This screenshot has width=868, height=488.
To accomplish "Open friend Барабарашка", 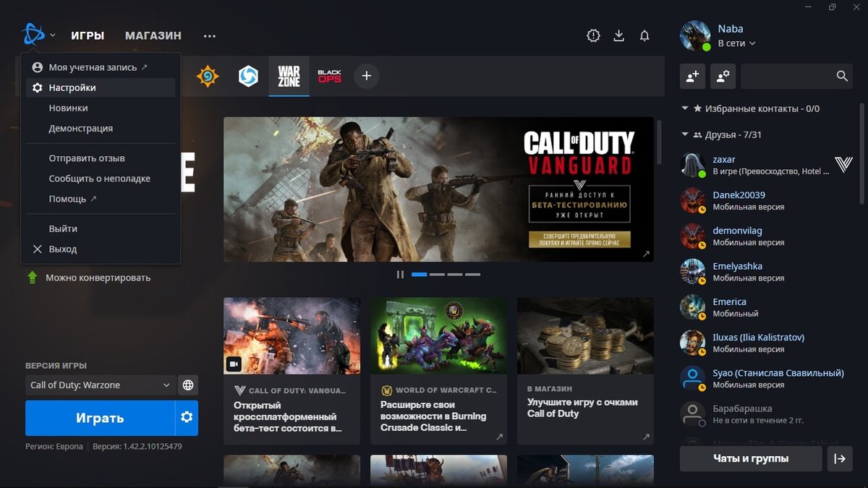I will click(x=767, y=414).
